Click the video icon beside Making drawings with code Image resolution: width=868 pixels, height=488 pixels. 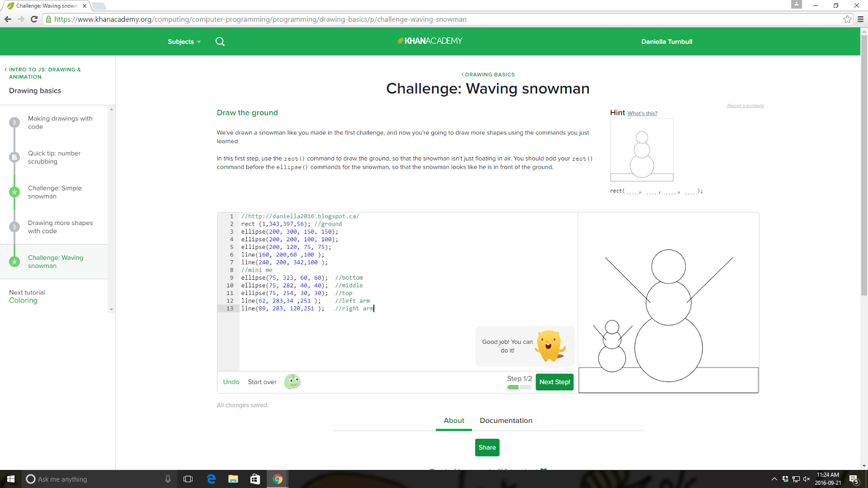pos(14,122)
